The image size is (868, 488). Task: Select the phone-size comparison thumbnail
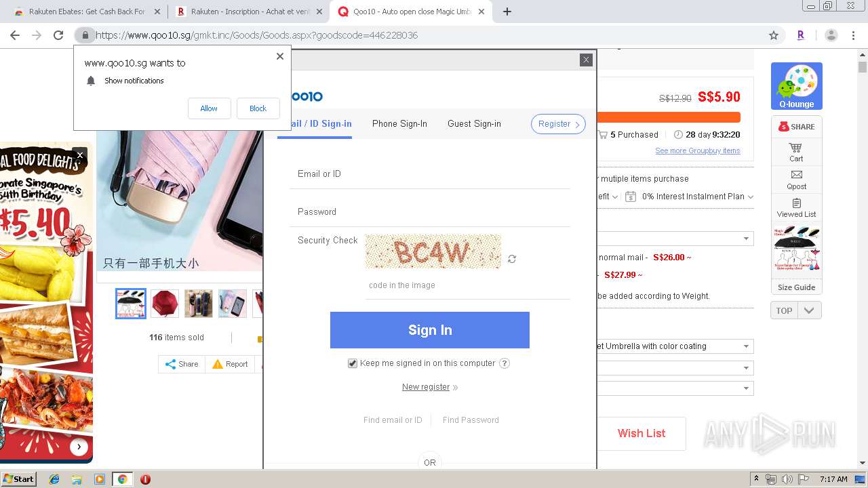[233, 304]
